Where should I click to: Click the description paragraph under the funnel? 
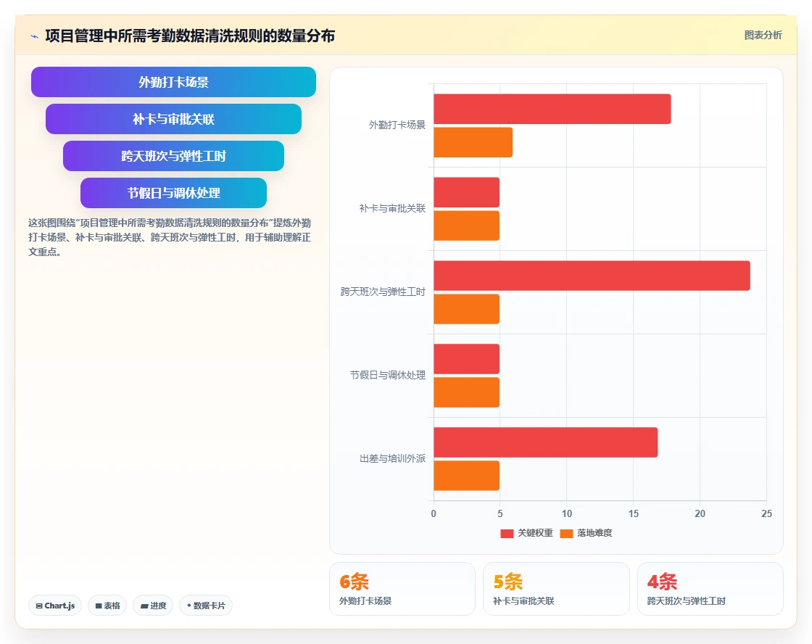[x=170, y=237]
